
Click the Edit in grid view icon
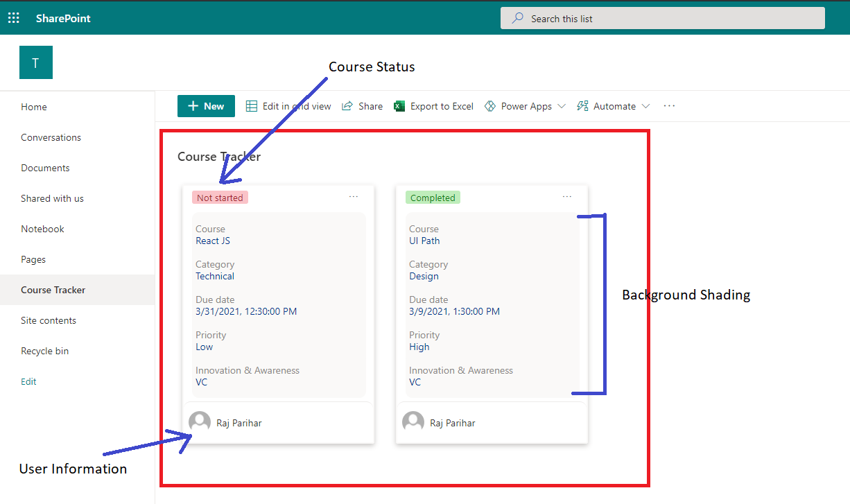pyautogui.click(x=250, y=105)
